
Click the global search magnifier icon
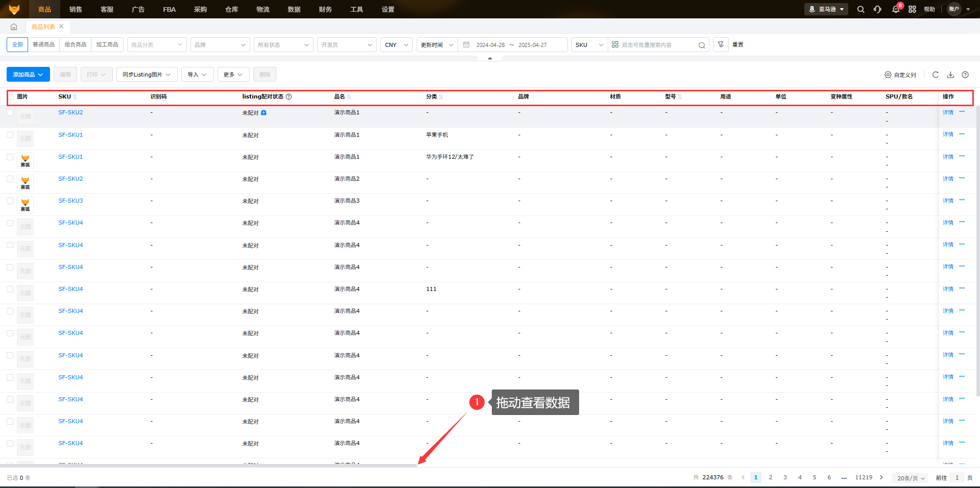861,9
